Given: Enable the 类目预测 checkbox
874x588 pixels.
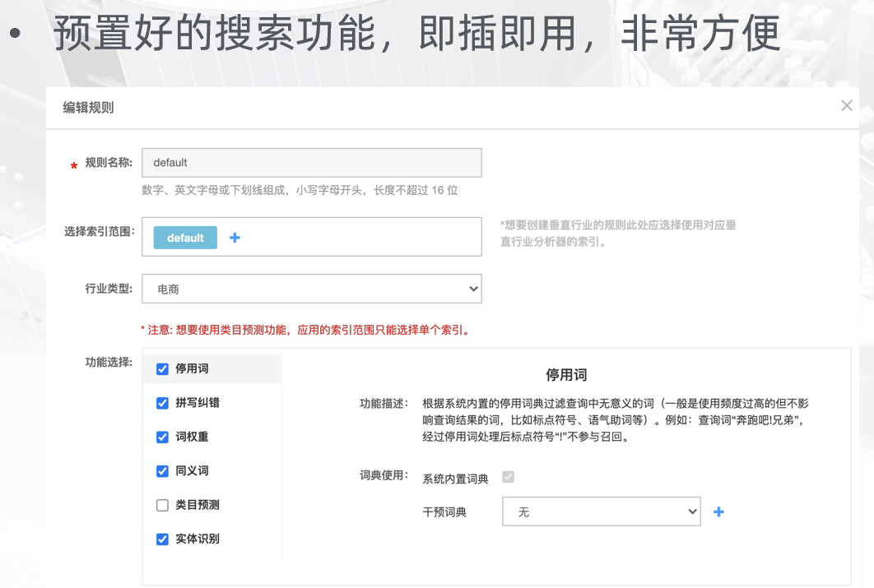Looking at the screenshot, I should click(162, 505).
